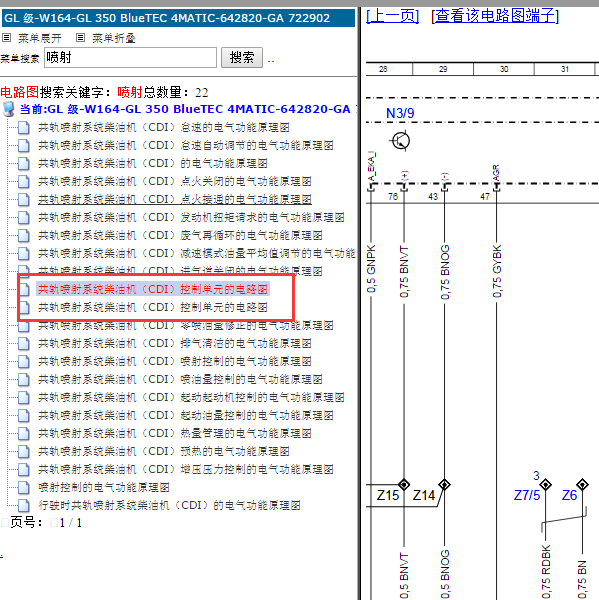Click document icon for 排气清洁 row

coord(24,343)
